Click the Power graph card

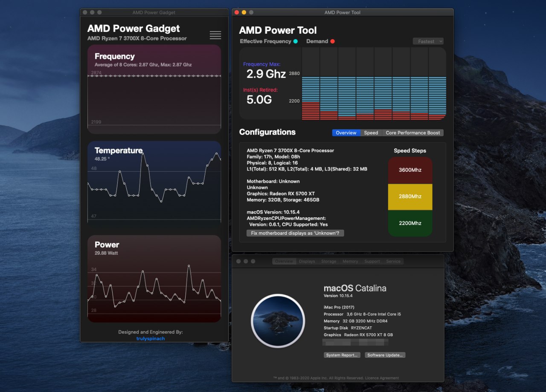154,279
